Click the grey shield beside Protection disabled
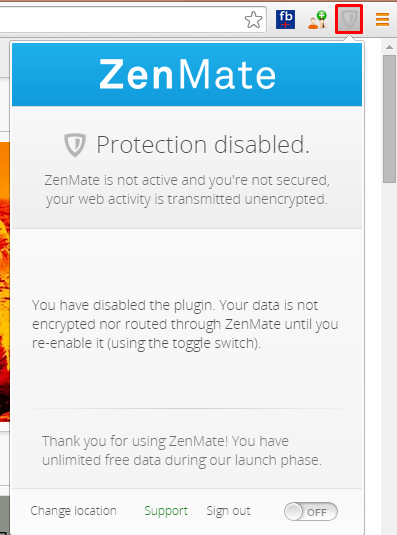 75,145
